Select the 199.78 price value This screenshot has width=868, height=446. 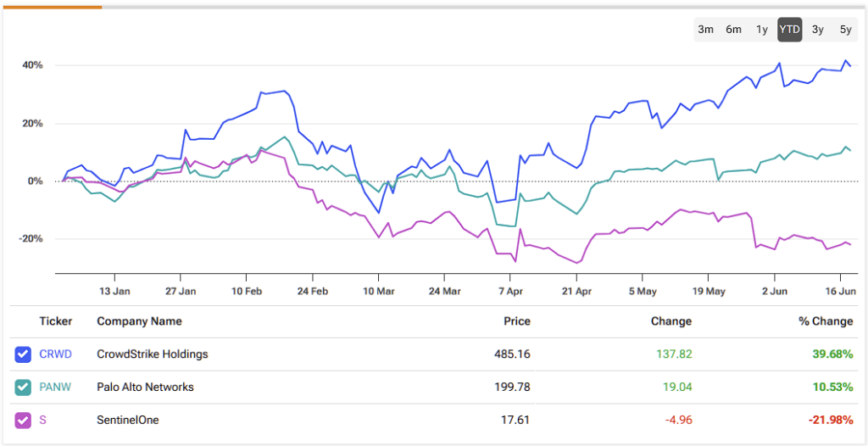(x=513, y=387)
